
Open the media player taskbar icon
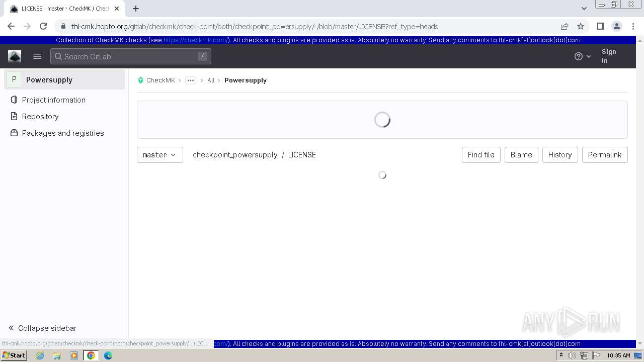(74, 355)
